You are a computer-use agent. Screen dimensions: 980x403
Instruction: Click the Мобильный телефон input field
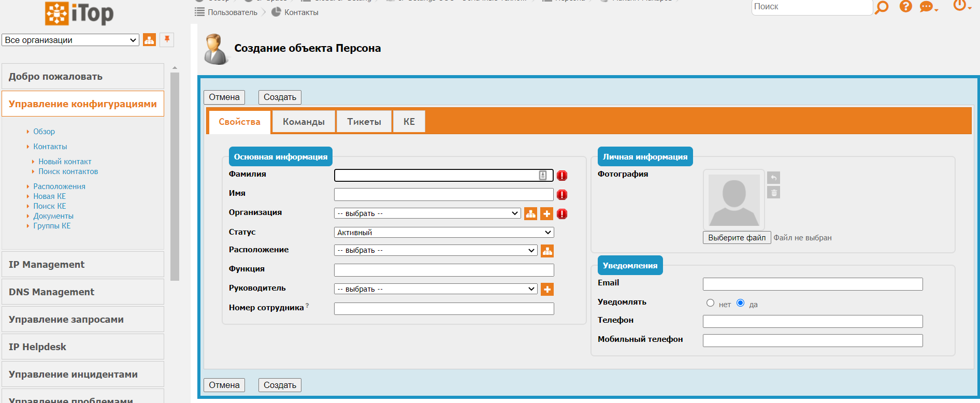click(813, 340)
